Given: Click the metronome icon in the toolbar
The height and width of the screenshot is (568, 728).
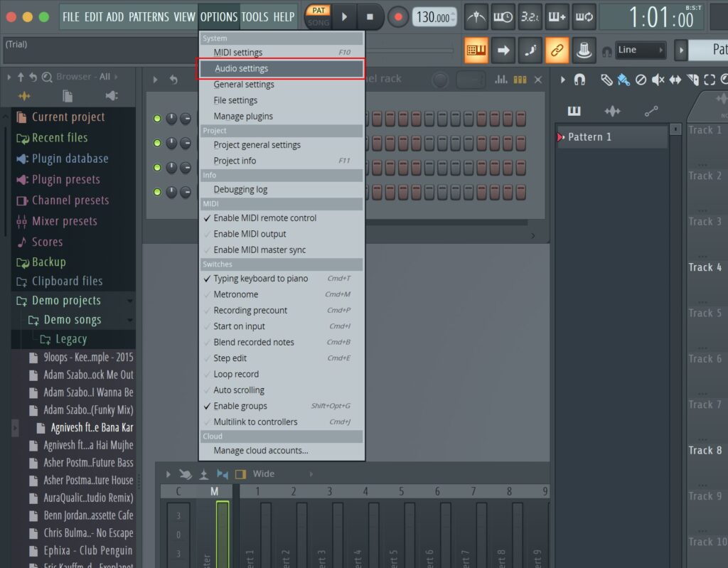Looking at the screenshot, I should point(476,17).
